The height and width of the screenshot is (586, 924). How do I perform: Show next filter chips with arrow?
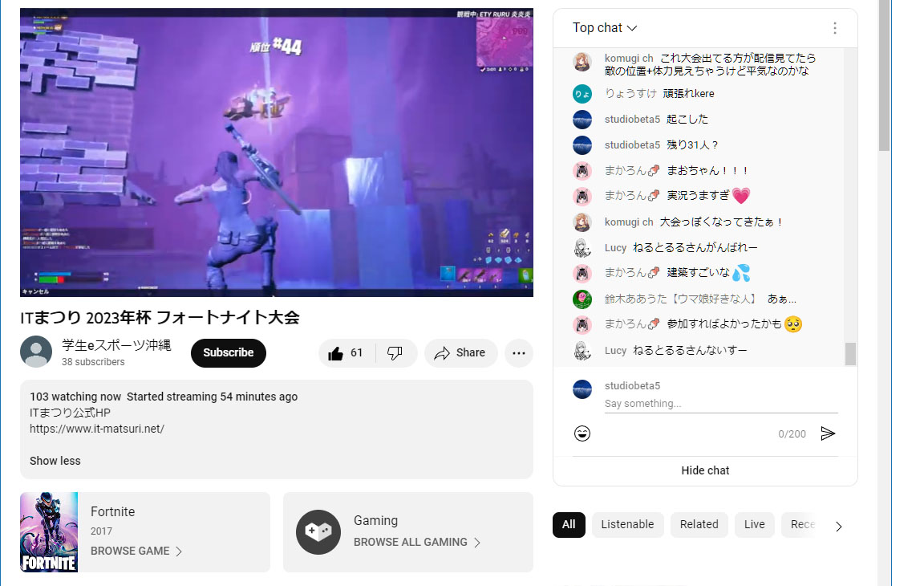(838, 526)
